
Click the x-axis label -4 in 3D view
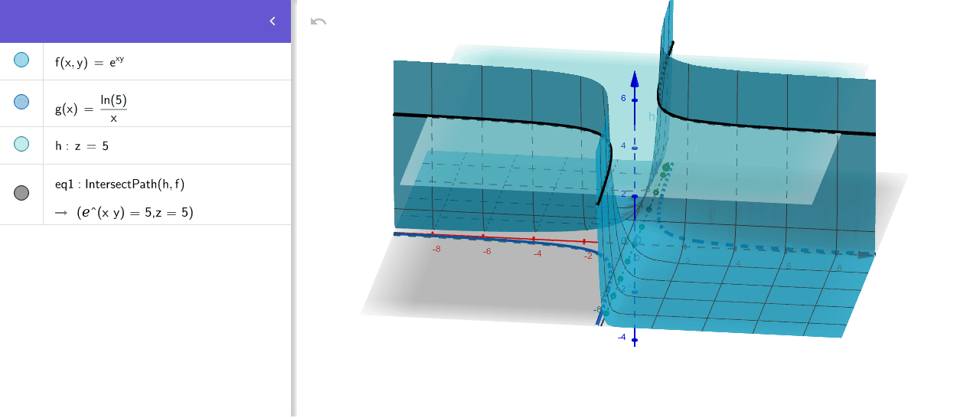pyautogui.click(x=537, y=253)
